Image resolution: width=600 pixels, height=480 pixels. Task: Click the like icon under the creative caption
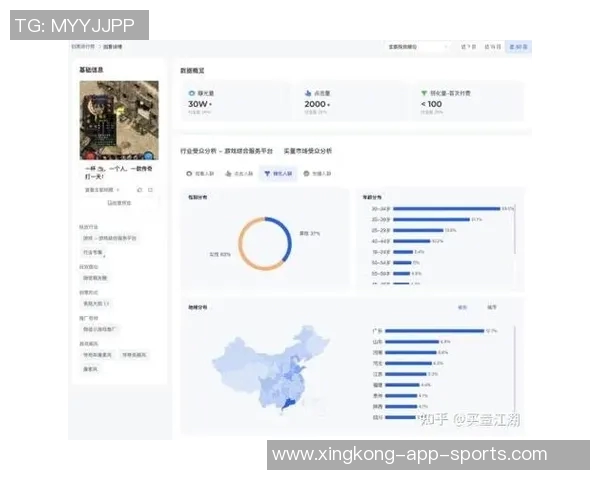(x=140, y=190)
